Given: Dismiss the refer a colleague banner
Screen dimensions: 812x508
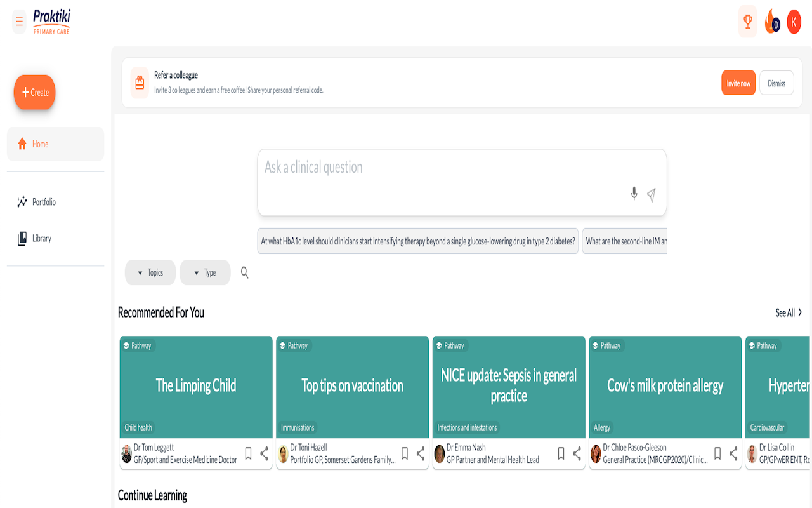Looking at the screenshot, I should [776, 83].
